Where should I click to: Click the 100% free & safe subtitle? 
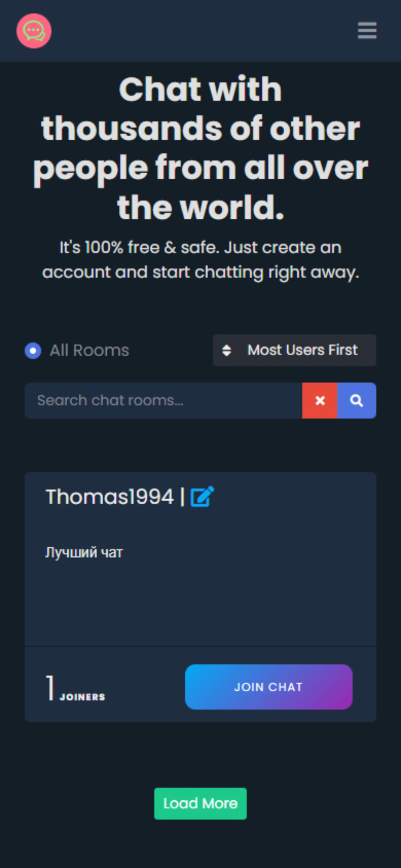pyautogui.click(x=200, y=260)
